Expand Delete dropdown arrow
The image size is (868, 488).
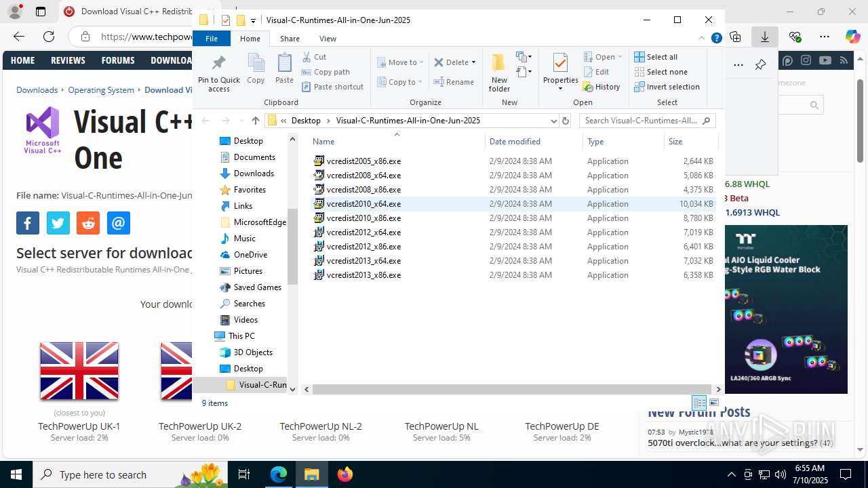(473, 62)
